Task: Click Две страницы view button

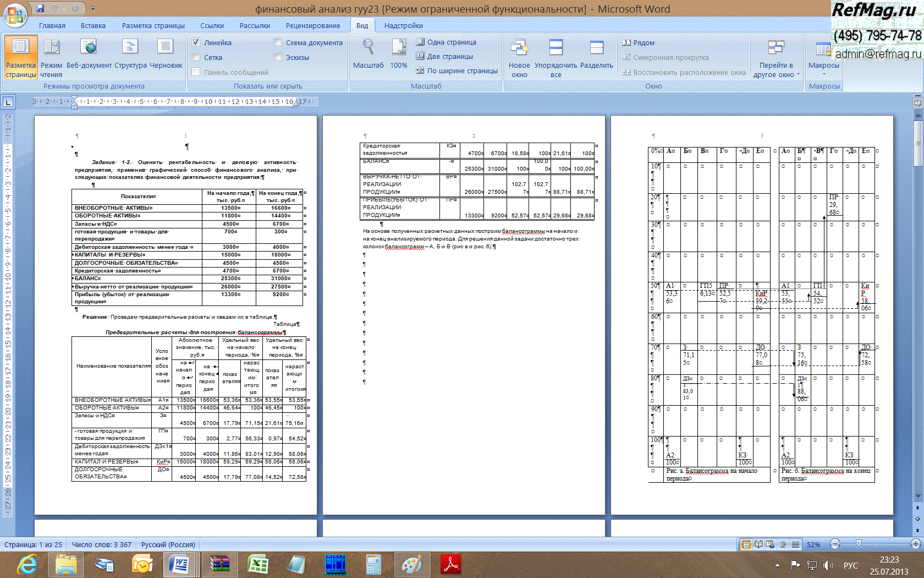Action: 444,56
